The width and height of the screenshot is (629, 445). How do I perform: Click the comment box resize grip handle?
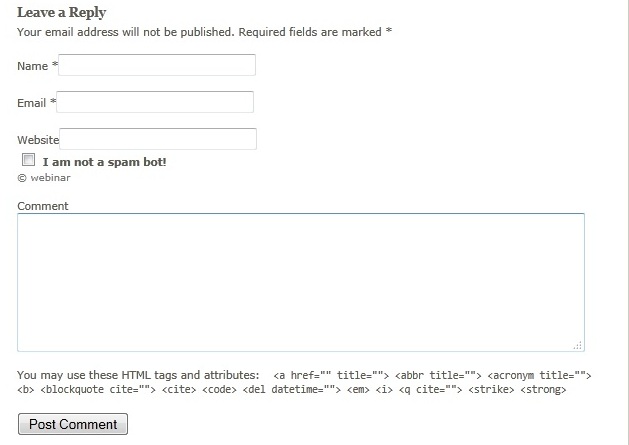point(578,345)
